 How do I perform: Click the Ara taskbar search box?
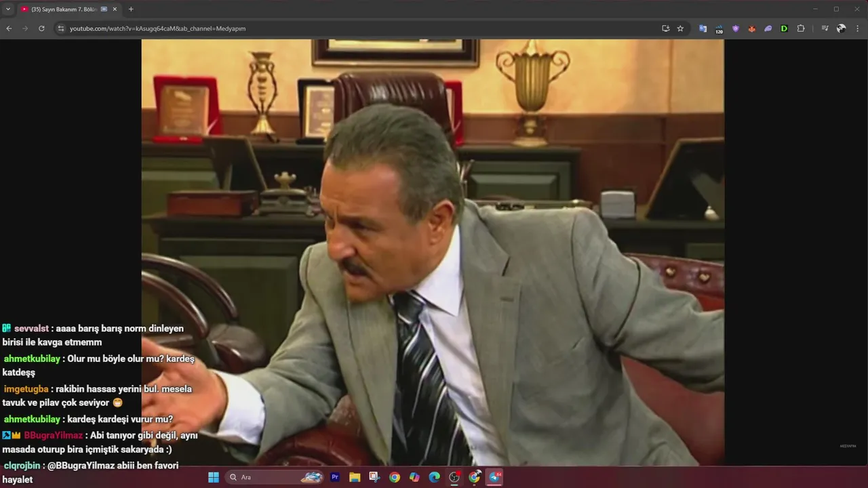click(275, 477)
